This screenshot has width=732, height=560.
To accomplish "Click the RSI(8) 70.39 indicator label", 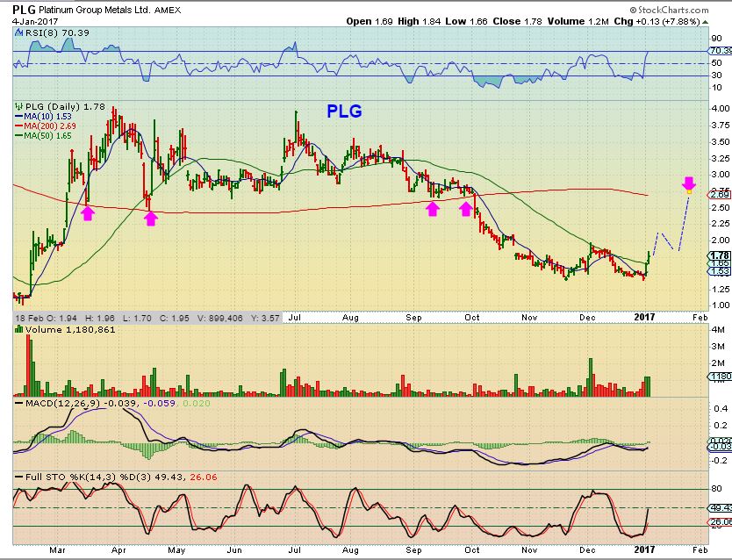I will [57, 32].
